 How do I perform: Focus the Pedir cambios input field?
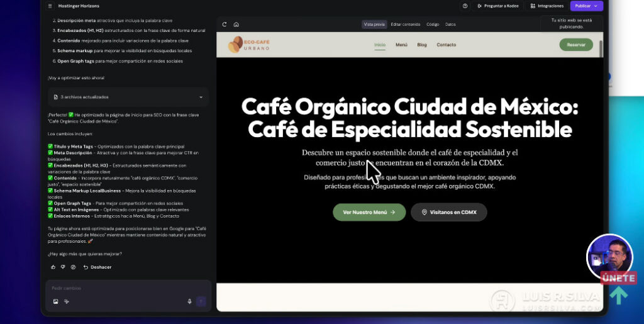coord(128,288)
